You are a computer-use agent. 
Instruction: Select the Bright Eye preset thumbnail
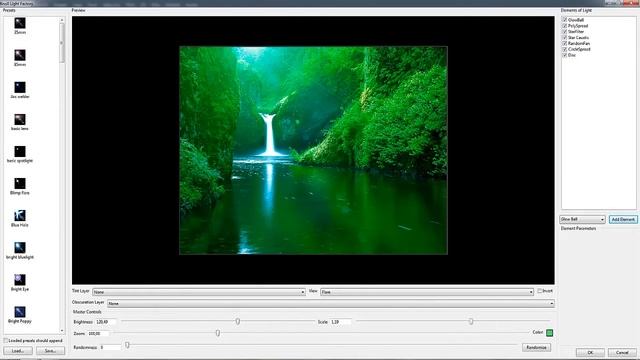pos(20,280)
